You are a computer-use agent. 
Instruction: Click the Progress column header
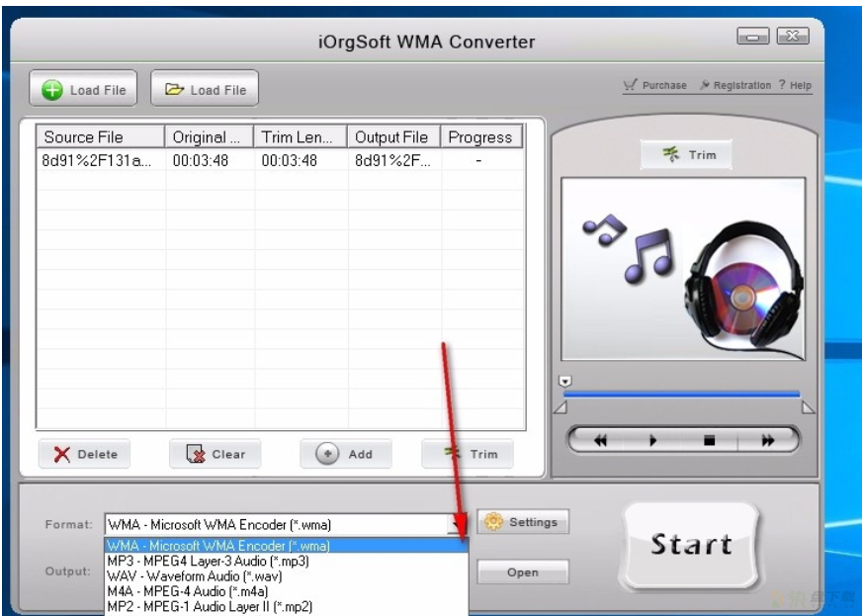[481, 137]
